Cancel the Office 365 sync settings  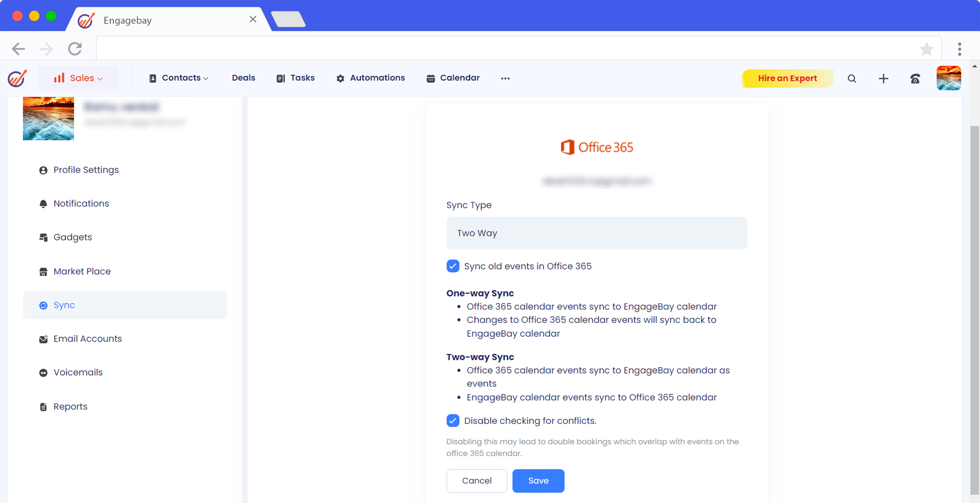[477, 480]
